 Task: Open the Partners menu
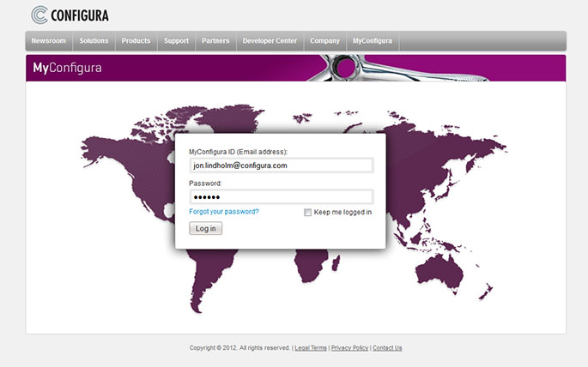tap(215, 41)
